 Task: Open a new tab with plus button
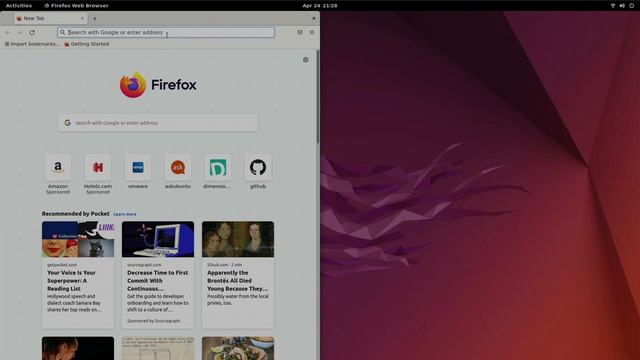coord(95,18)
